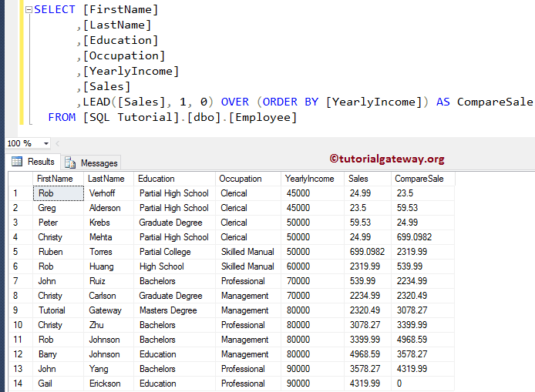The image size is (535, 392).
Task: Click the 'Ruben' first name cell
Action: (x=59, y=252)
